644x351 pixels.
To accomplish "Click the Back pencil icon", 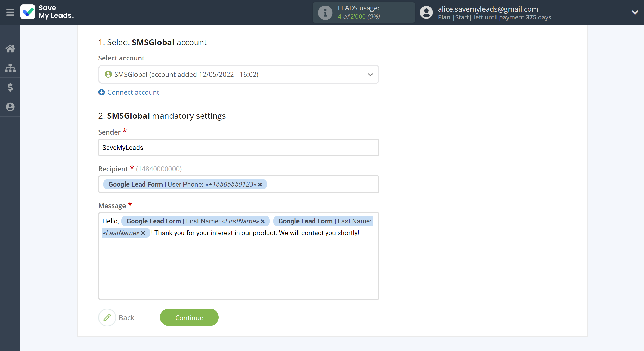I will [x=107, y=318].
